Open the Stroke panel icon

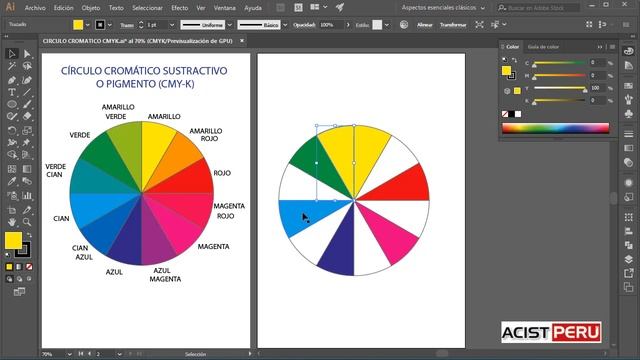[x=629, y=134]
